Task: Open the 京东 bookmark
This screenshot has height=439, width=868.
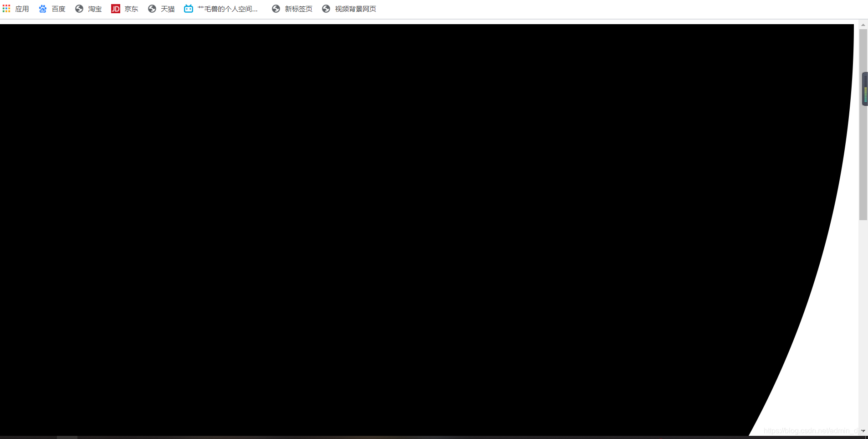Action: tap(132, 9)
